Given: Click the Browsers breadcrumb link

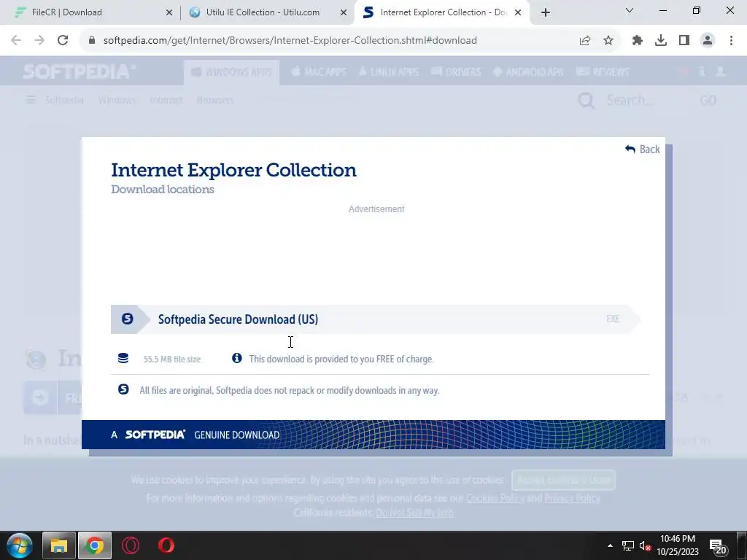Looking at the screenshot, I should pyautogui.click(x=215, y=100).
